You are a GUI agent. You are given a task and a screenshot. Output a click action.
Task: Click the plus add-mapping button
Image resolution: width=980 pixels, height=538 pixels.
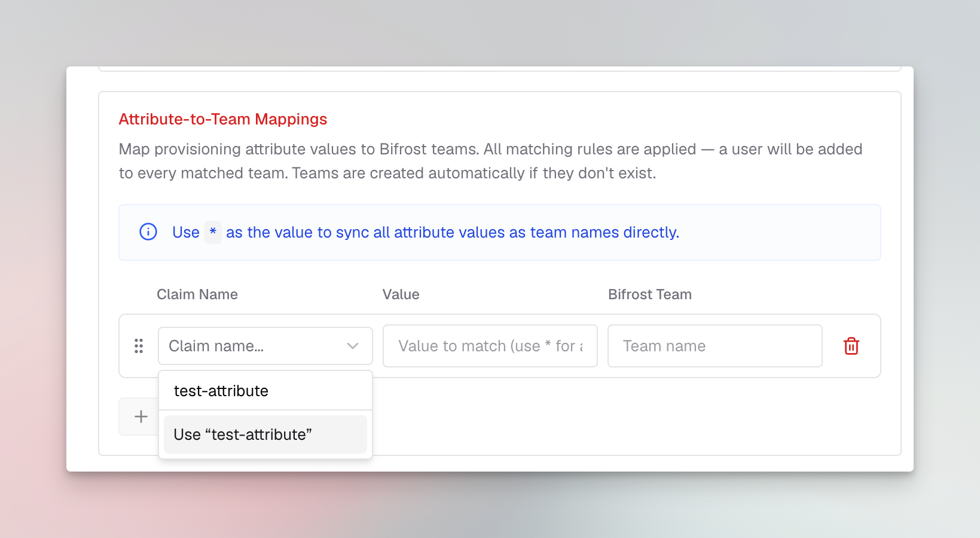141,417
